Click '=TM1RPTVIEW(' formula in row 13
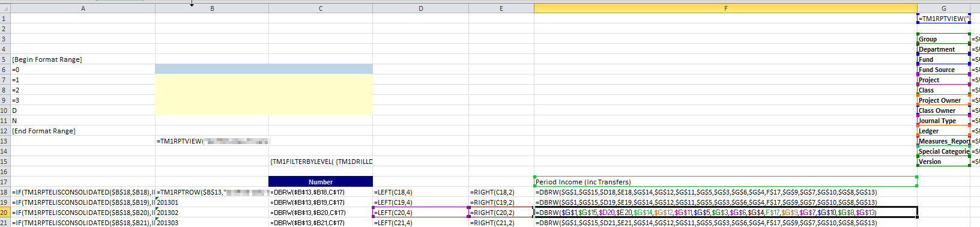 click(x=212, y=141)
